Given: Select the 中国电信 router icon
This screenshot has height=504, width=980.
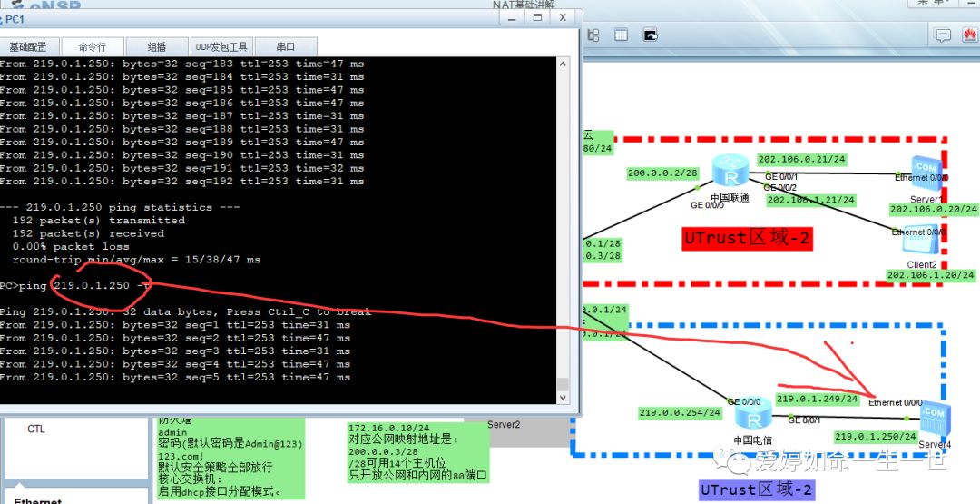Looking at the screenshot, I should (754, 413).
